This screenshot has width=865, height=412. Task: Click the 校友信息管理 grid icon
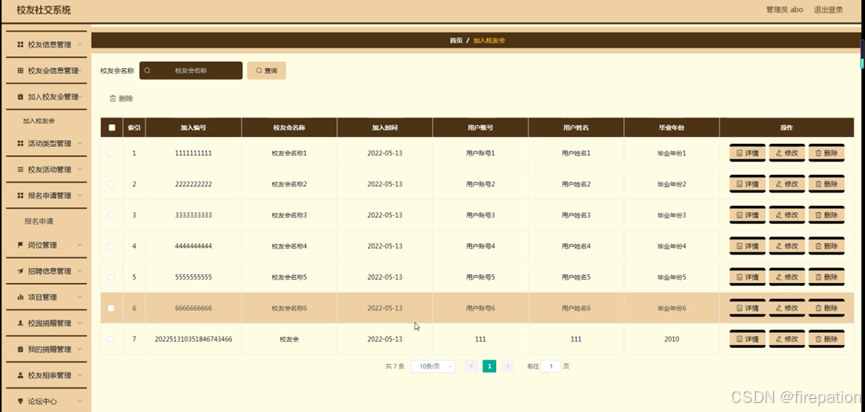(x=20, y=45)
